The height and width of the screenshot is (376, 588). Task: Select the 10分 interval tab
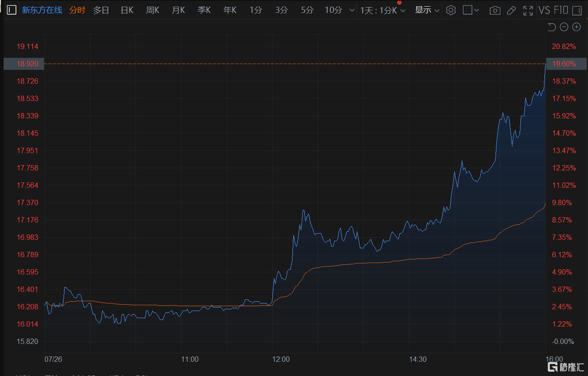pos(333,10)
